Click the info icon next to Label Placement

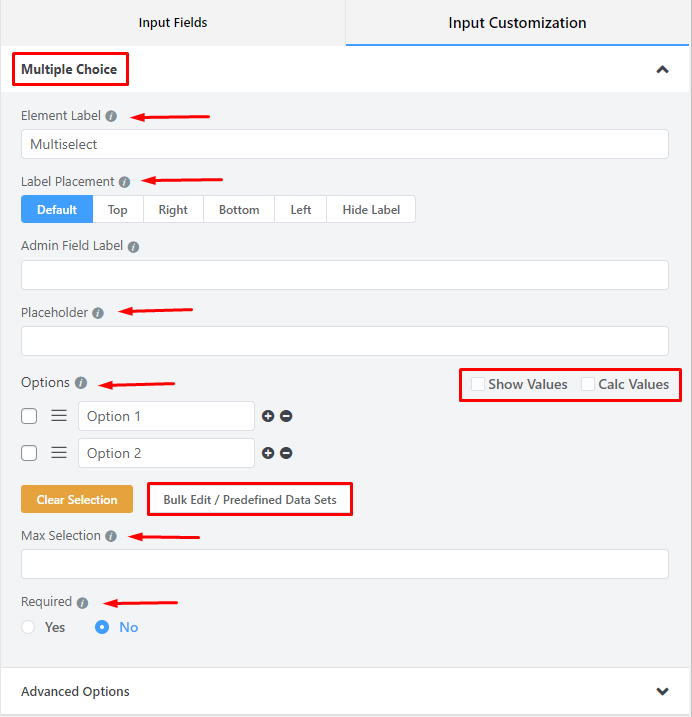tap(124, 182)
